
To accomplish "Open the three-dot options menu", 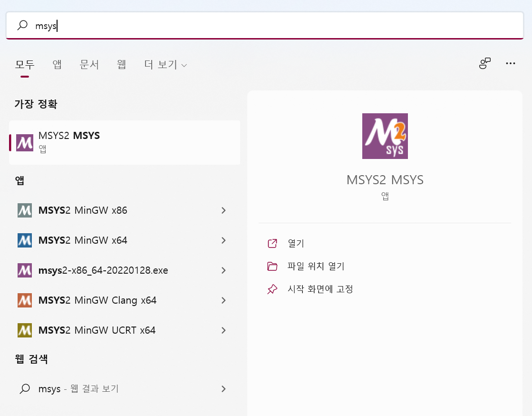I will (510, 63).
